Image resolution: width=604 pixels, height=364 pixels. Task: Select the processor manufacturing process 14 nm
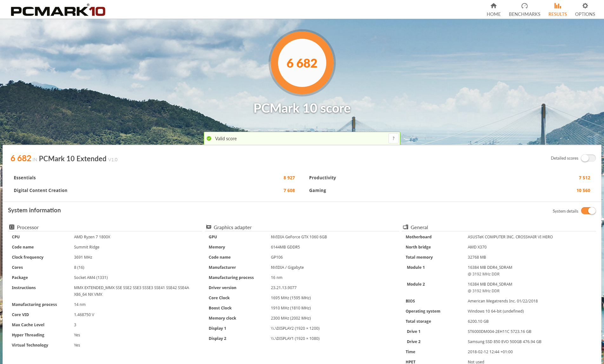click(80, 305)
